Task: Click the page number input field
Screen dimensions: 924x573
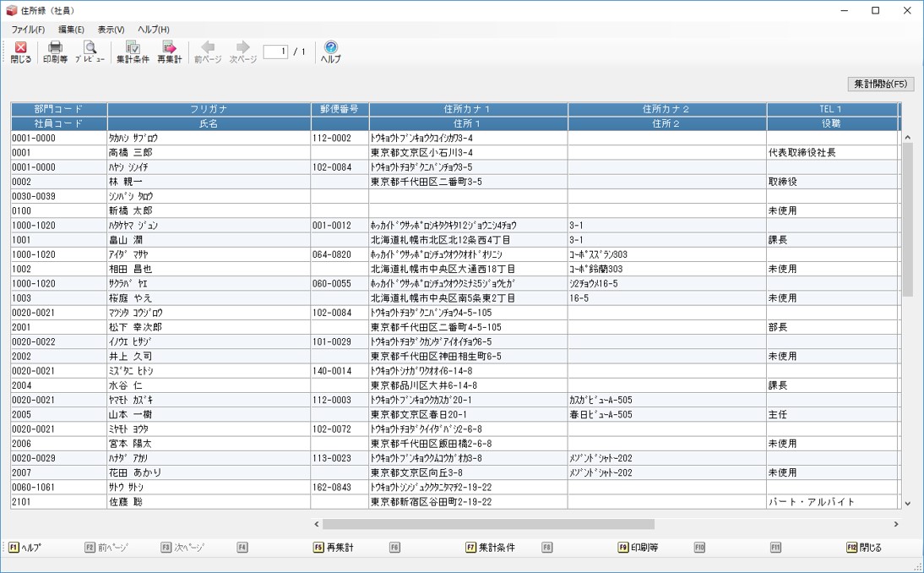Action: (x=275, y=52)
